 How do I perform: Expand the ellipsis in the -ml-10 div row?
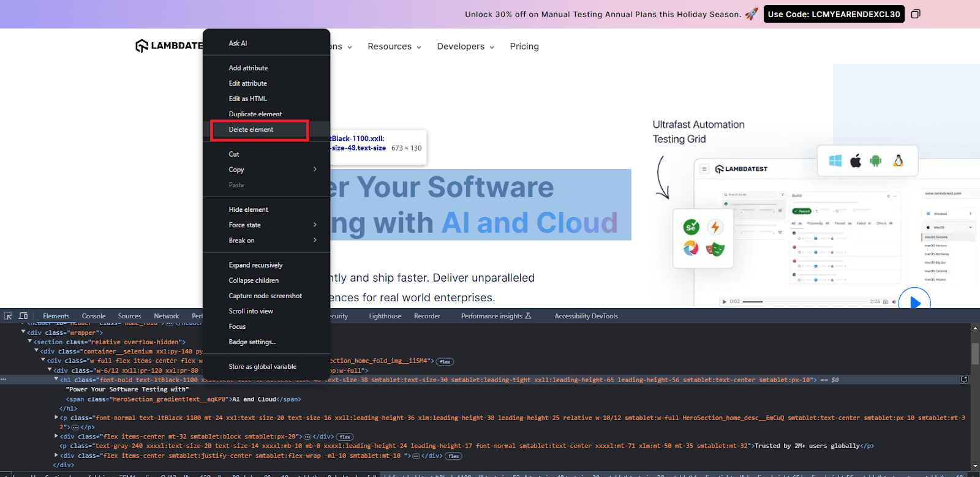tap(417, 456)
